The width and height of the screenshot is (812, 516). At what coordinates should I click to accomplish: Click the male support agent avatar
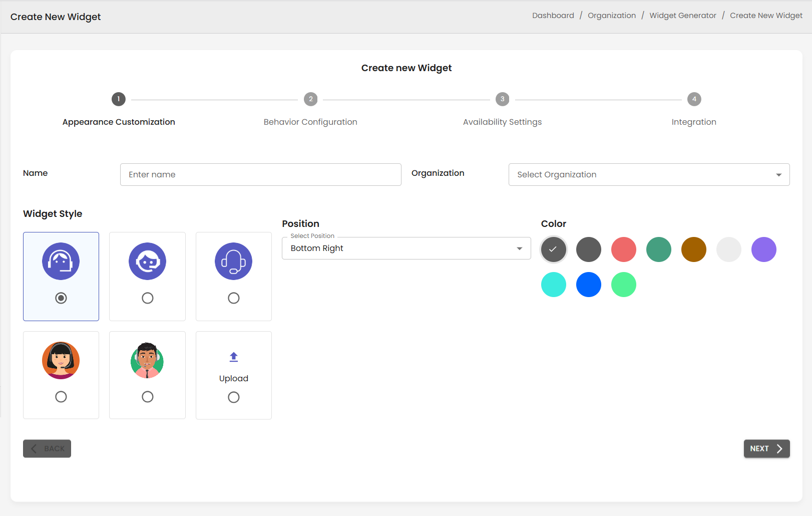click(147, 360)
